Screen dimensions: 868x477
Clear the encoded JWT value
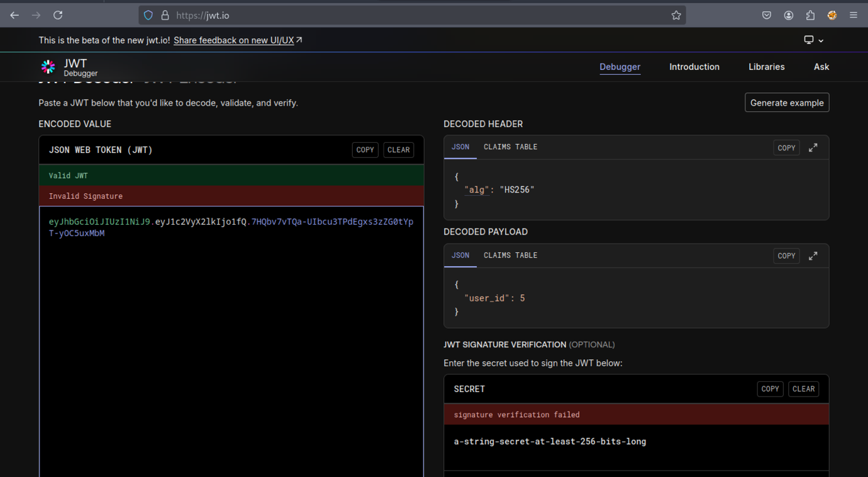pos(398,150)
